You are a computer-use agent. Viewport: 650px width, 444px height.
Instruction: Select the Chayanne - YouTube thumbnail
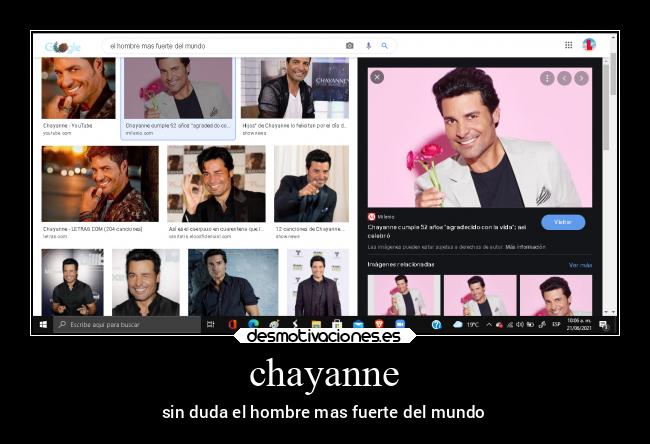pyautogui.click(x=78, y=88)
